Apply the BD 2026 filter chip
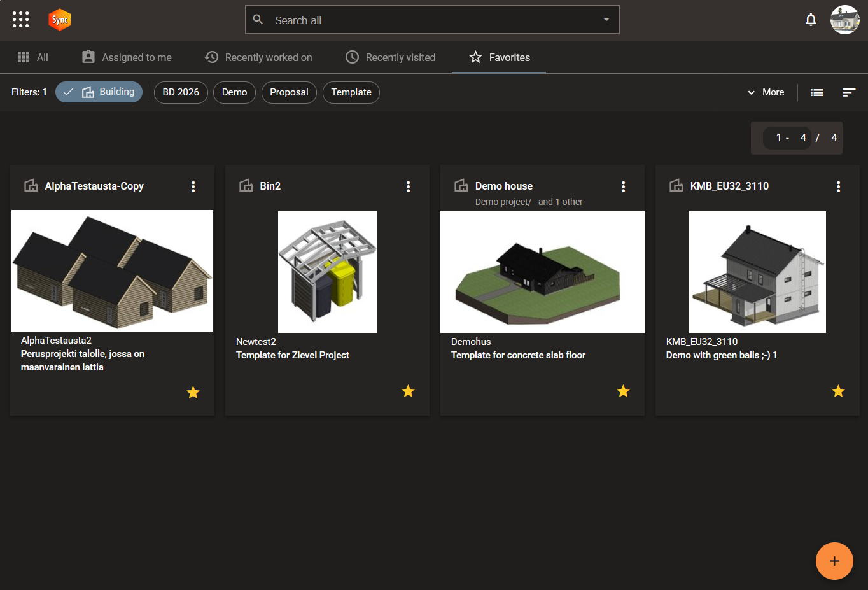The image size is (868, 590). (x=181, y=92)
